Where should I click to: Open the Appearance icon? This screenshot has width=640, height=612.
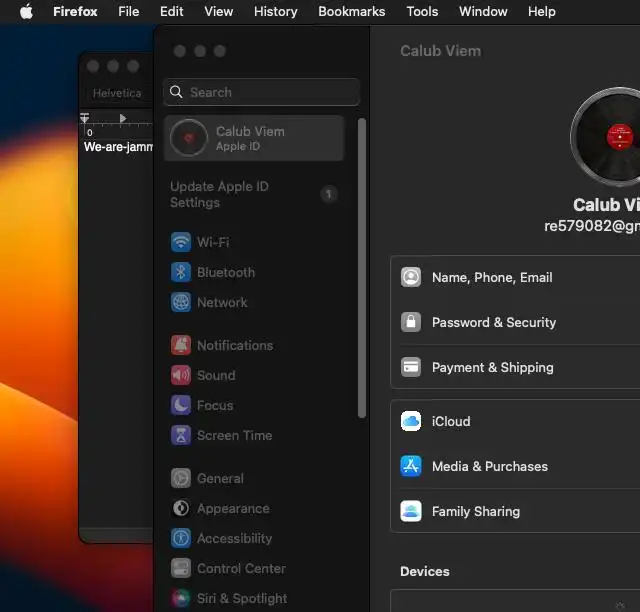pyautogui.click(x=181, y=509)
